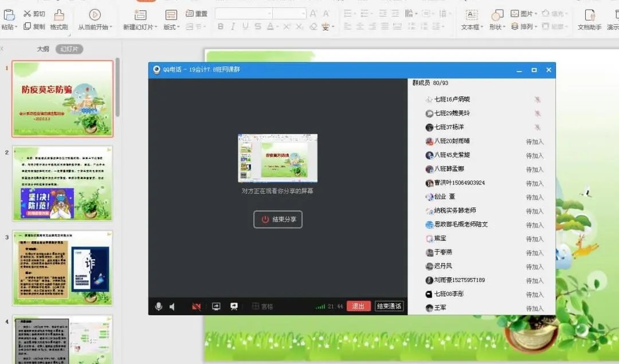Mute the microphone in QQ call
Viewport: 619px width, 364px height.
click(x=159, y=307)
